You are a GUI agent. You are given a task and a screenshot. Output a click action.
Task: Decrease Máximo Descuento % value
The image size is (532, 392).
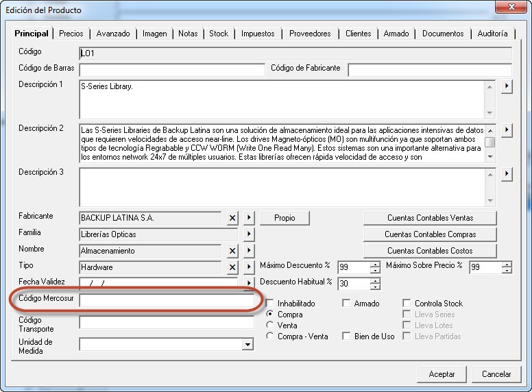375,270
